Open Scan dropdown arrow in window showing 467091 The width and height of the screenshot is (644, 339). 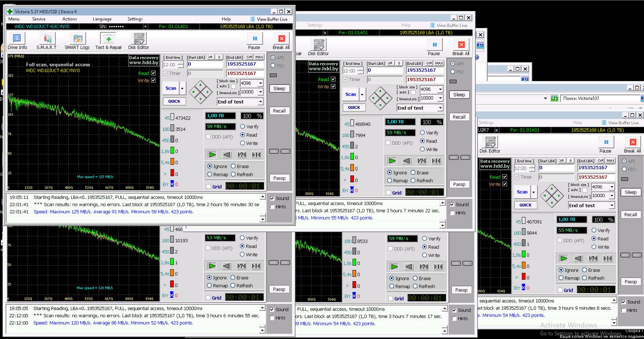(534, 192)
